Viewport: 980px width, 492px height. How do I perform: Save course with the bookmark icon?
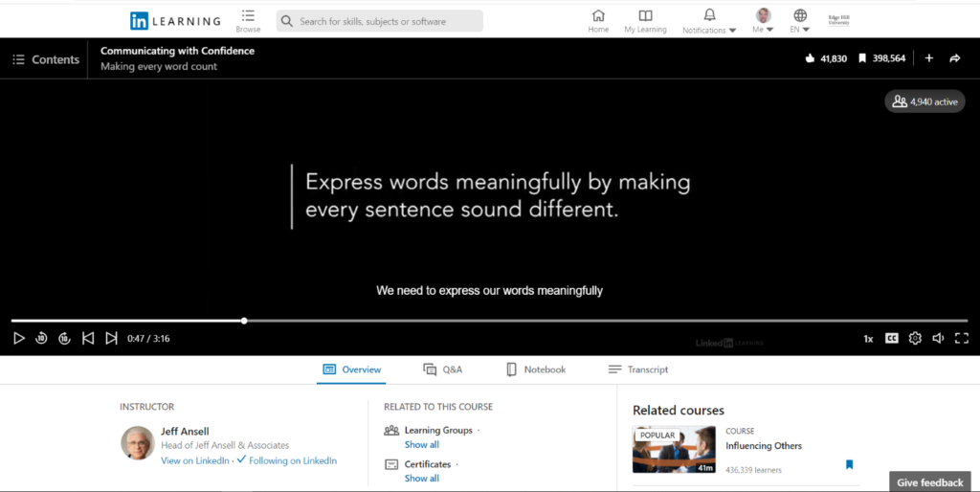pos(862,58)
